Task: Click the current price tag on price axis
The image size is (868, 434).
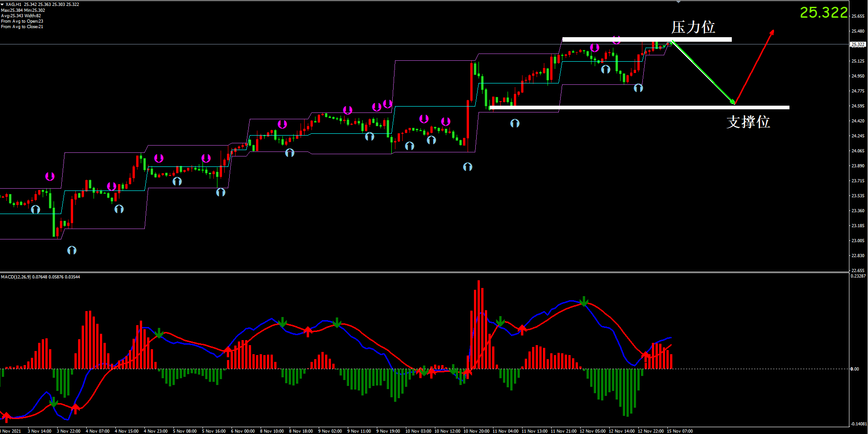Action: pos(857,44)
